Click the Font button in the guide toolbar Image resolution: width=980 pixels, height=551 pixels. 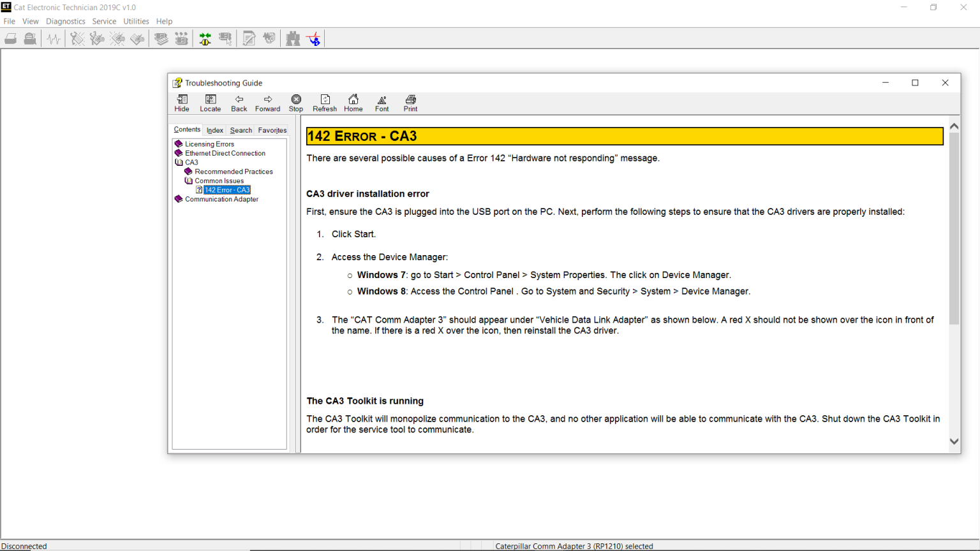tap(381, 103)
